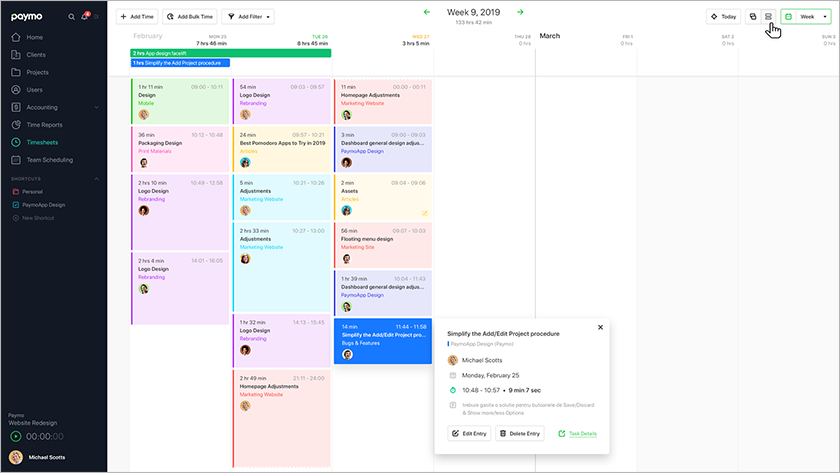
Task: Close the time entry details popup
Action: click(x=600, y=327)
